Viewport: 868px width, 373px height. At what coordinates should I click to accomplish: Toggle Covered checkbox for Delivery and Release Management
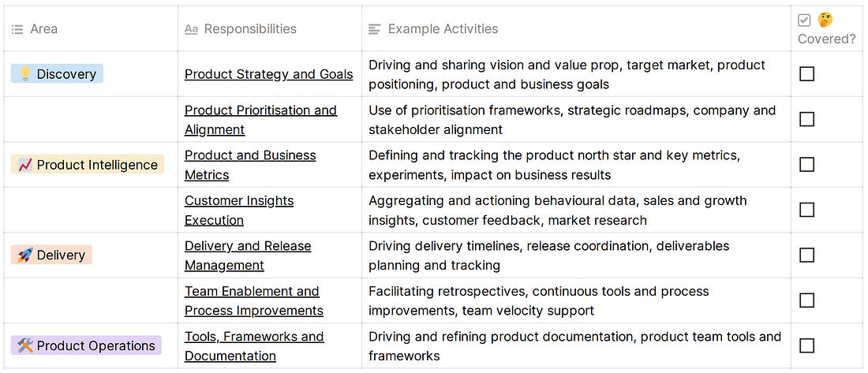(807, 256)
